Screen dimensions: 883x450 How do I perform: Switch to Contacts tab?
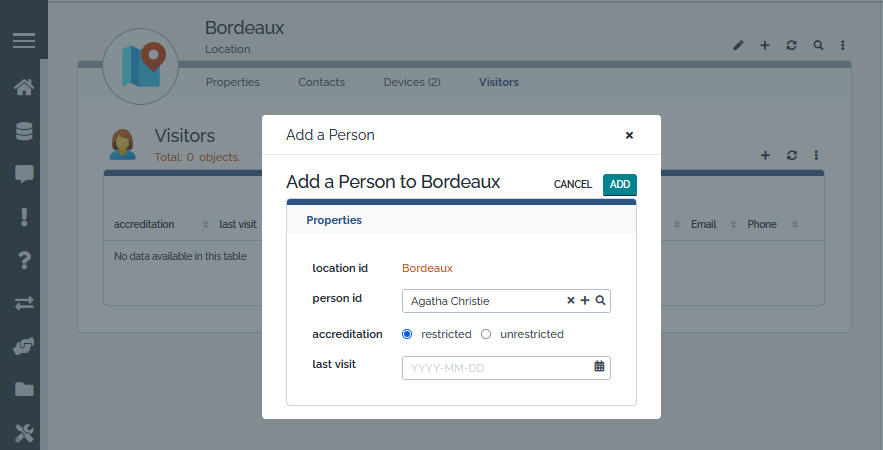pyautogui.click(x=321, y=82)
